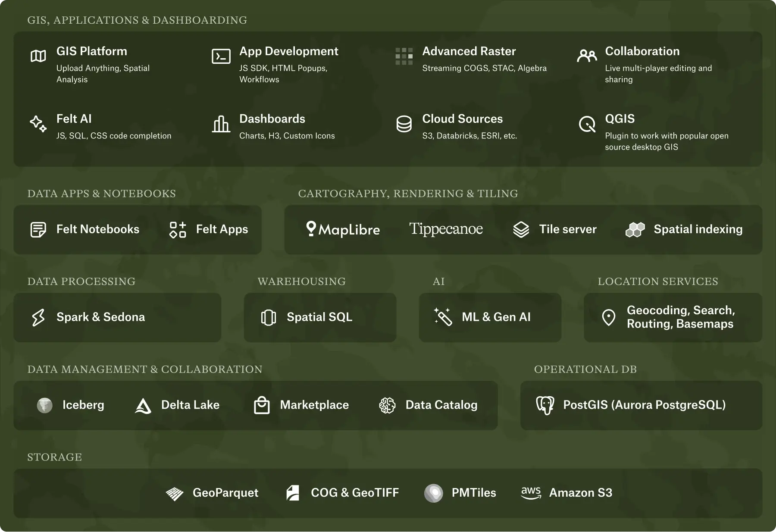Image resolution: width=776 pixels, height=532 pixels.
Task: Click the Amazon S3 label
Action: pyautogui.click(x=581, y=493)
